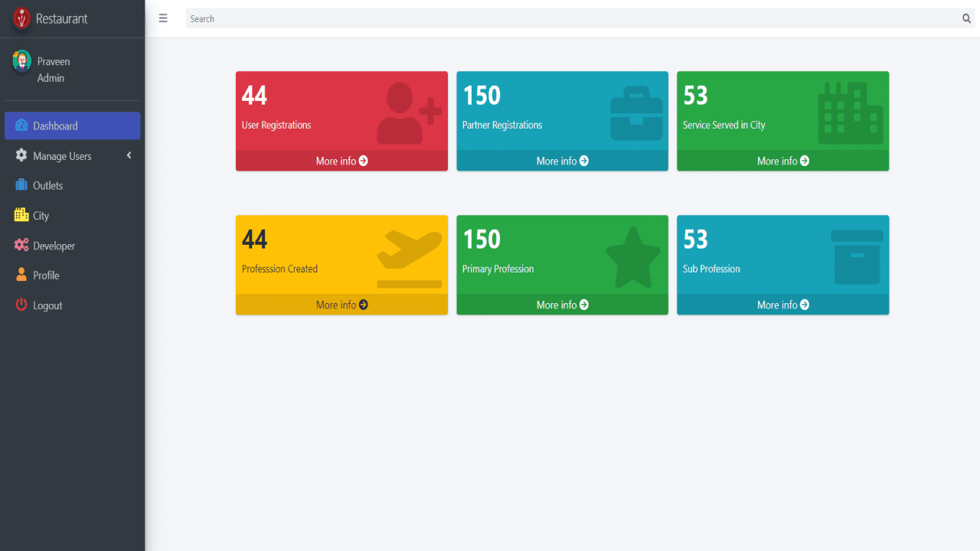Image resolution: width=980 pixels, height=551 pixels.
Task: Expand the Manage Users submenu arrow
Action: click(x=129, y=155)
